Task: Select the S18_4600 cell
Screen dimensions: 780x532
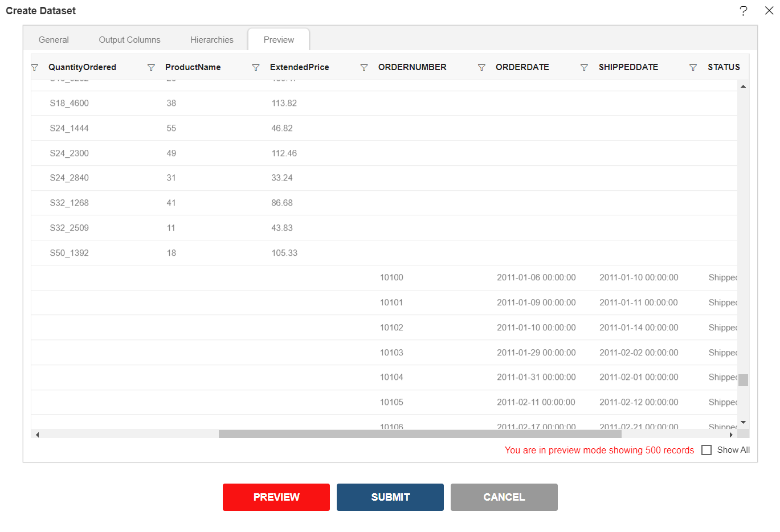Action: click(x=69, y=103)
